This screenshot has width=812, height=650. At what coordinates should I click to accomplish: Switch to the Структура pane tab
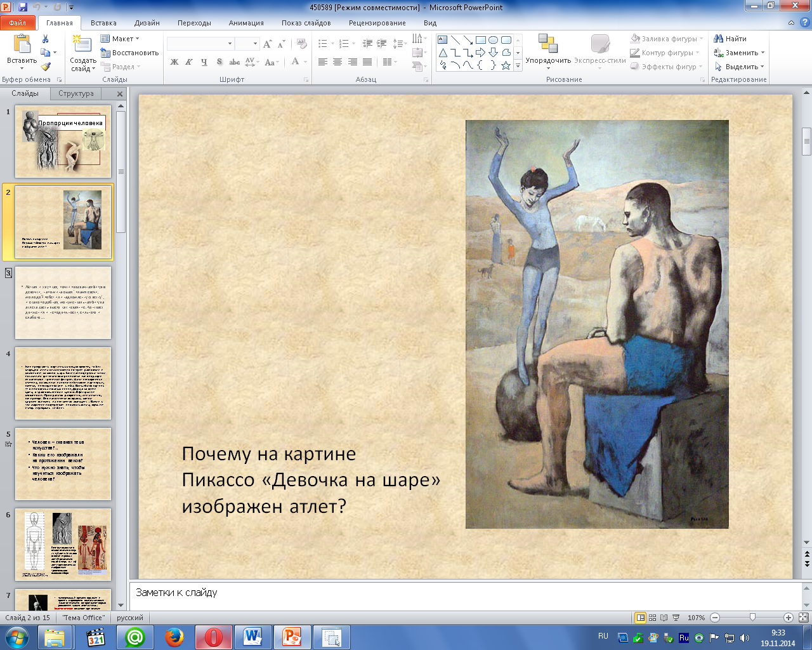tap(76, 93)
